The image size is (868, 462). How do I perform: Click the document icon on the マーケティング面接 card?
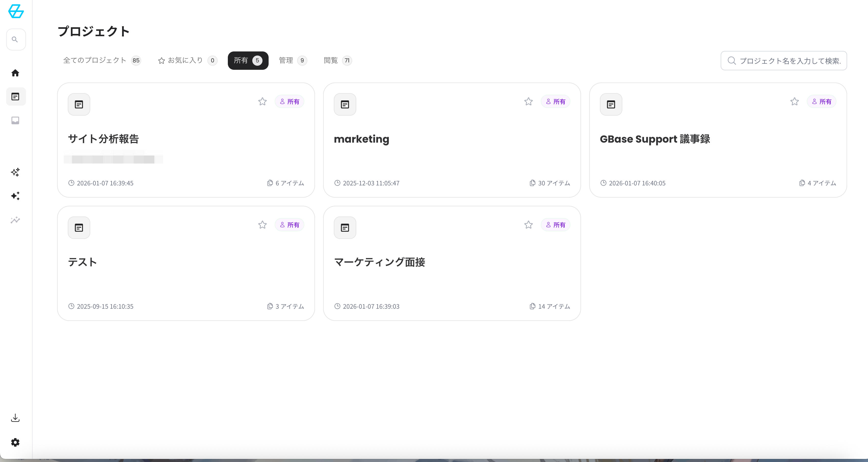pyautogui.click(x=345, y=227)
